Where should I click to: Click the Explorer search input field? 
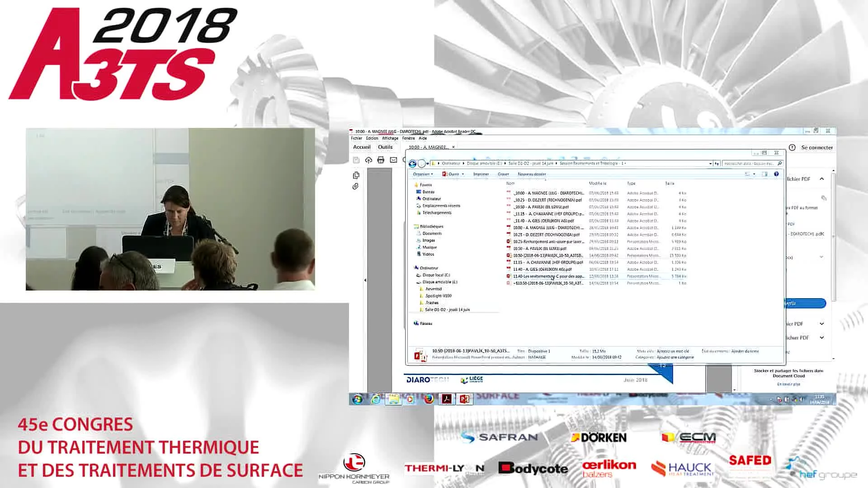tap(749, 164)
